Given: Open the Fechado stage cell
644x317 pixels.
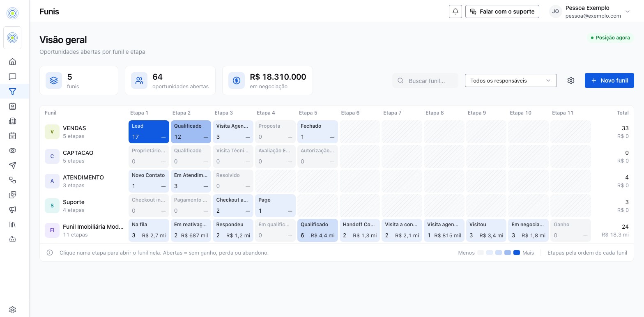Looking at the screenshot, I should (x=317, y=132).
